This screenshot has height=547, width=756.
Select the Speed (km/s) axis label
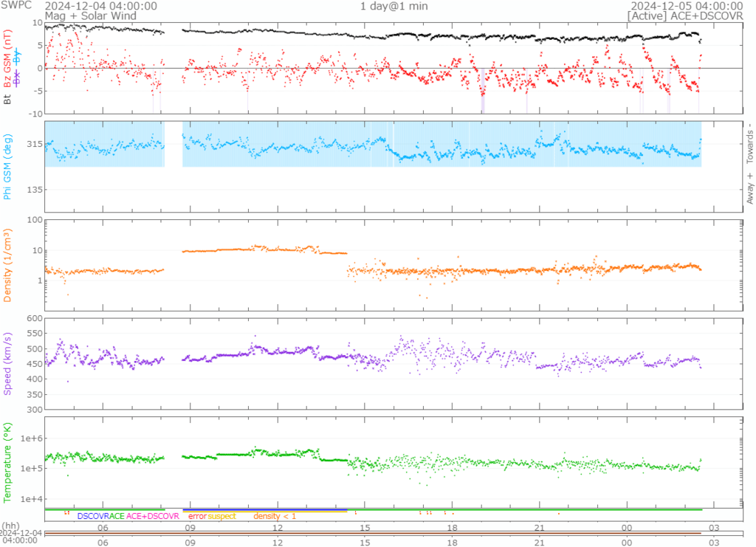pyautogui.click(x=7, y=364)
